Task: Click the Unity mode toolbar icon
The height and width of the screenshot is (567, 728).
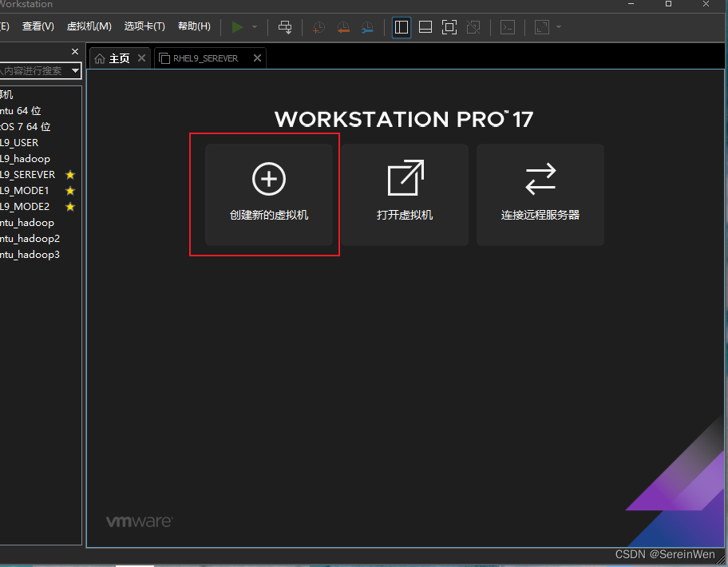Action: point(473,27)
